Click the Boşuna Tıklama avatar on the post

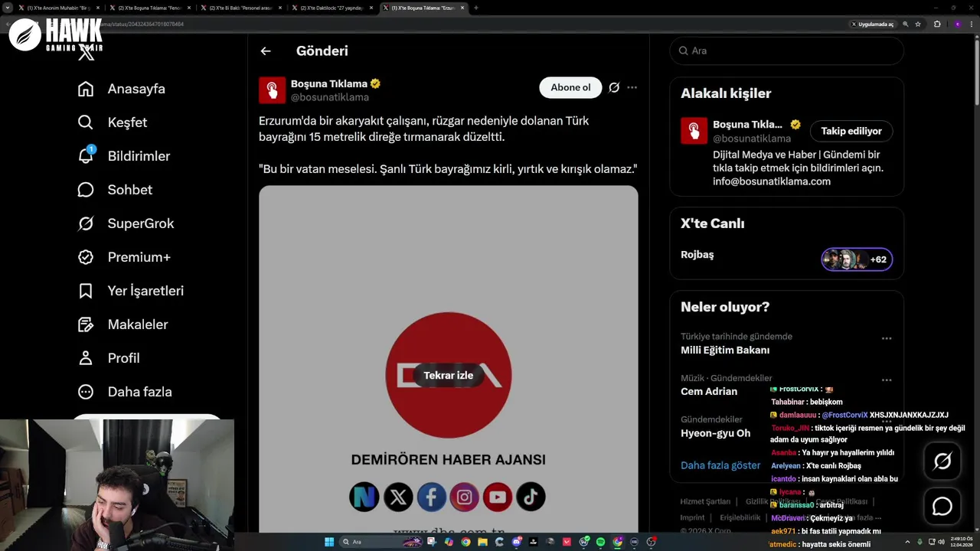coord(272,90)
